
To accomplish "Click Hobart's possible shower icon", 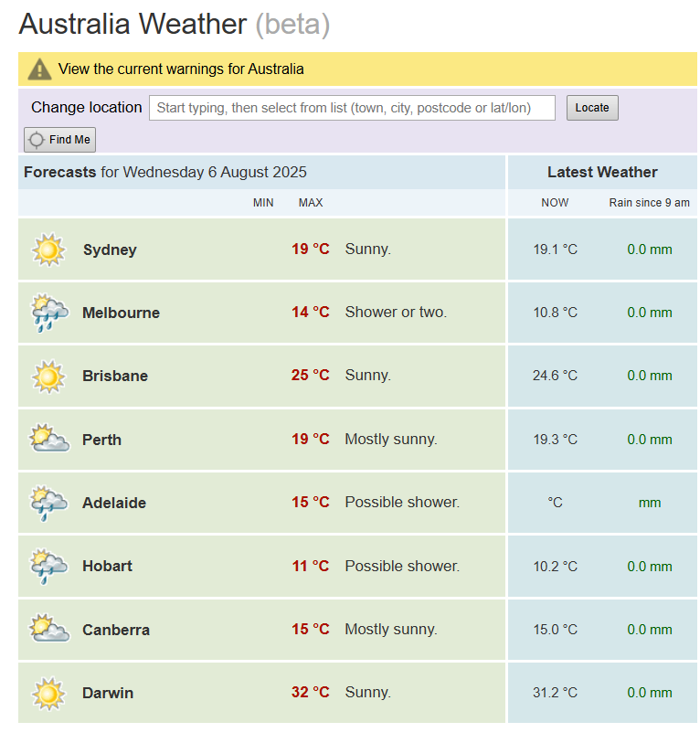I will click(48, 566).
